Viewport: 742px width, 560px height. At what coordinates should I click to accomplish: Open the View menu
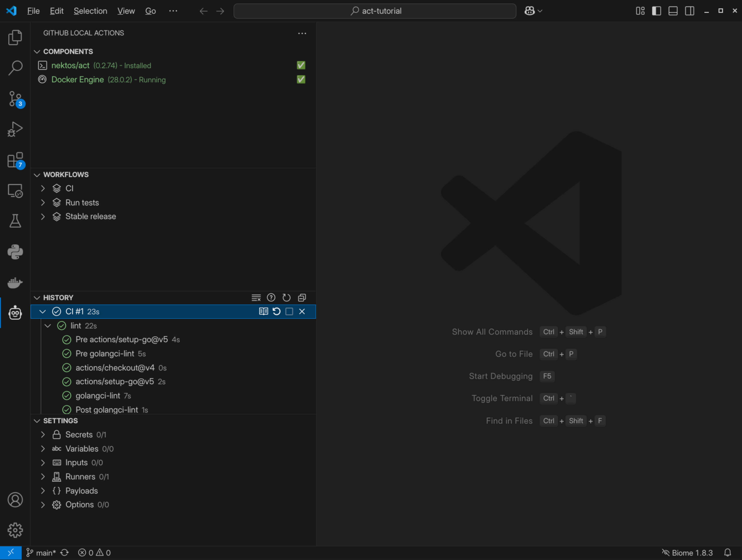(x=126, y=11)
